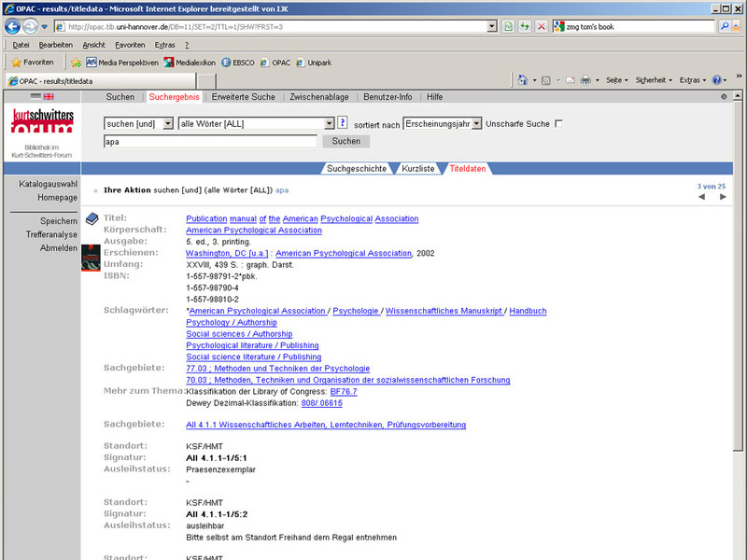Open the Zwischenablage tab
Screen dimensions: 747x560
[x=319, y=97]
